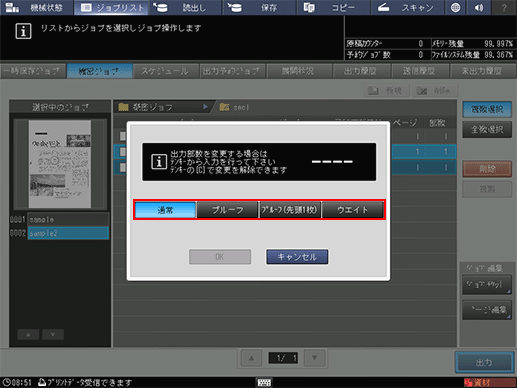Open チケット編集 ticket edit
The height and width of the screenshot is (388, 517).
[487, 285]
